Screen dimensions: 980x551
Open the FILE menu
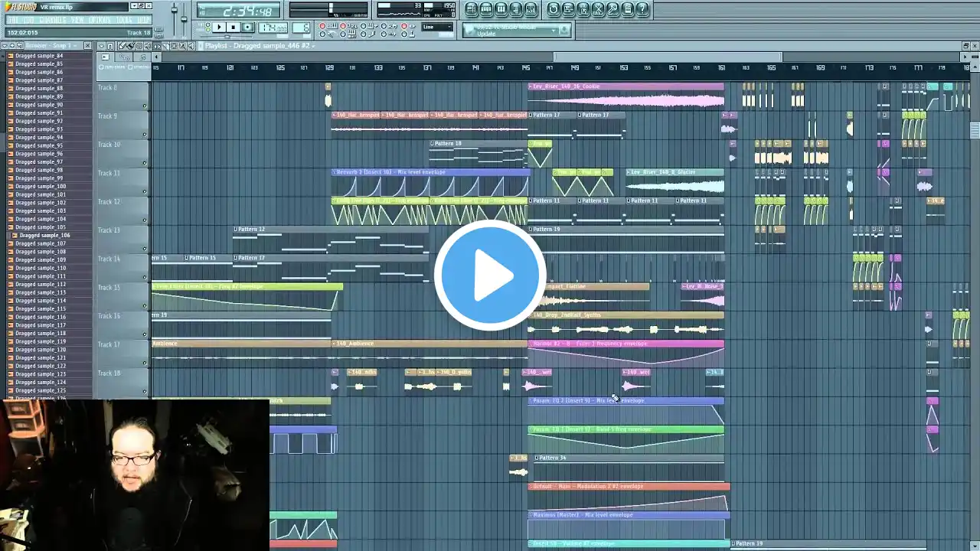coord(13,20)
